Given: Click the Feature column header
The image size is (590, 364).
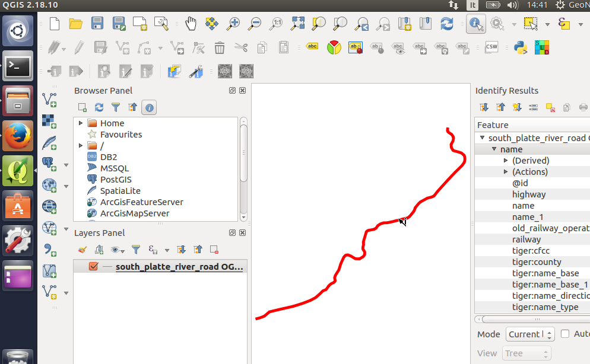Looking at the screenshot, I should (x=532, y=124).
